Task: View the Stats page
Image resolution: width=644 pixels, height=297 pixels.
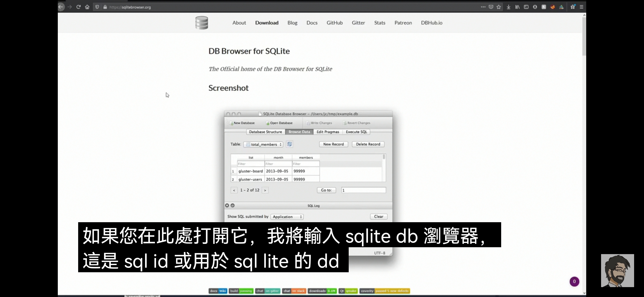Action: [380, 23]
